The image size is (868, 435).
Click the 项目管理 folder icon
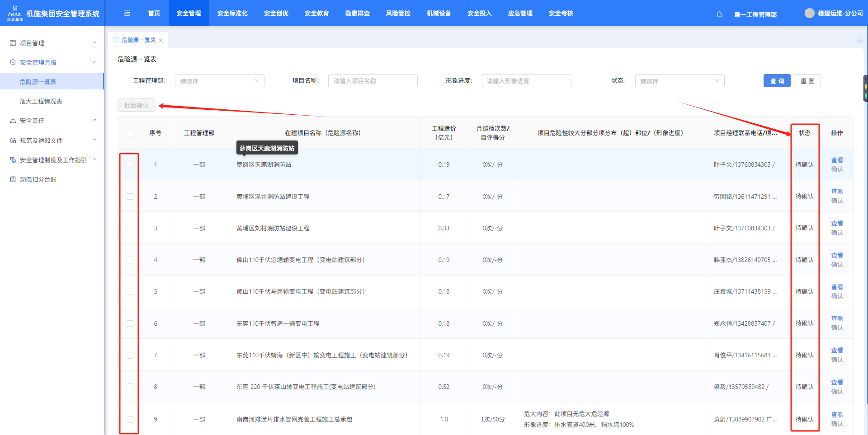[x=13, y=43]
